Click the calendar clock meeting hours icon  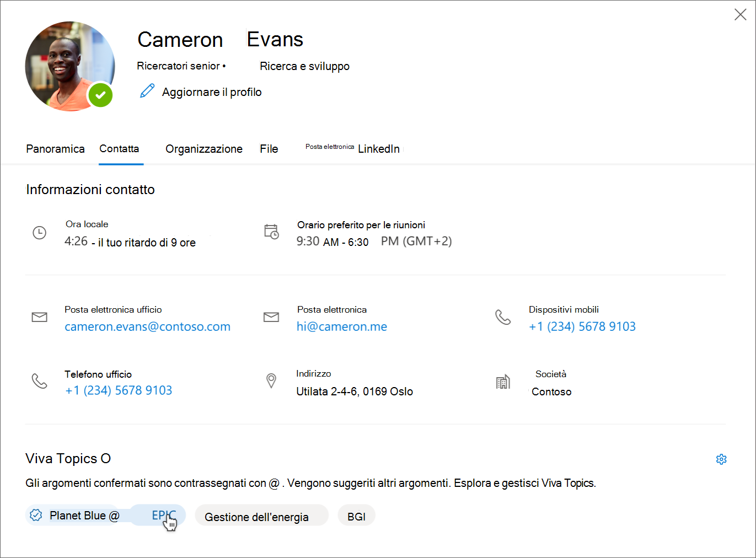[x=271, y=232]
